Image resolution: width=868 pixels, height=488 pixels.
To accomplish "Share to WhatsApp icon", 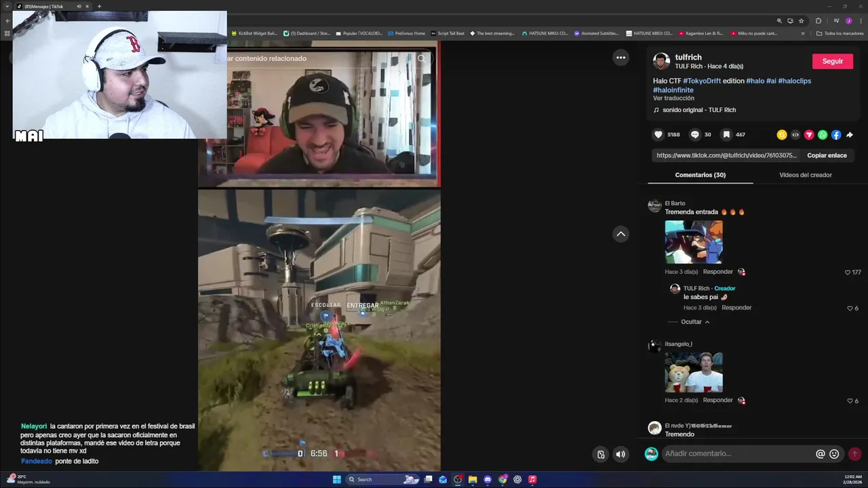I will pos(823,135).
